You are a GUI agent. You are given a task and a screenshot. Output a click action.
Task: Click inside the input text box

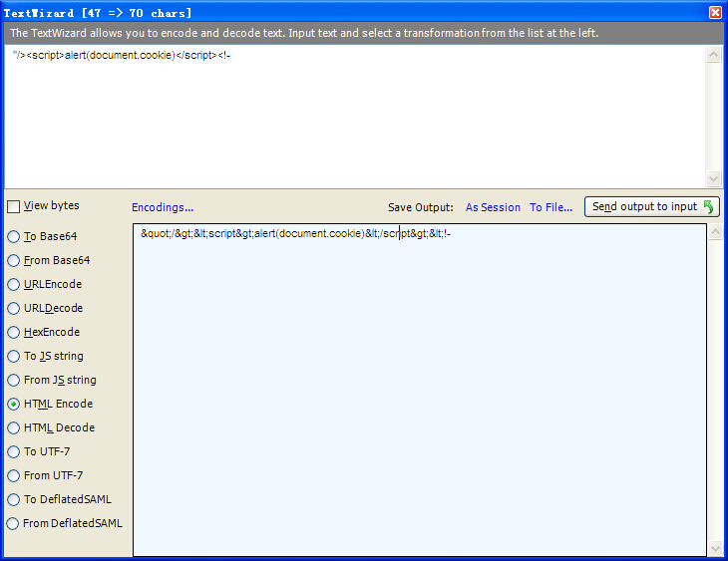click(x=355, y=116)
